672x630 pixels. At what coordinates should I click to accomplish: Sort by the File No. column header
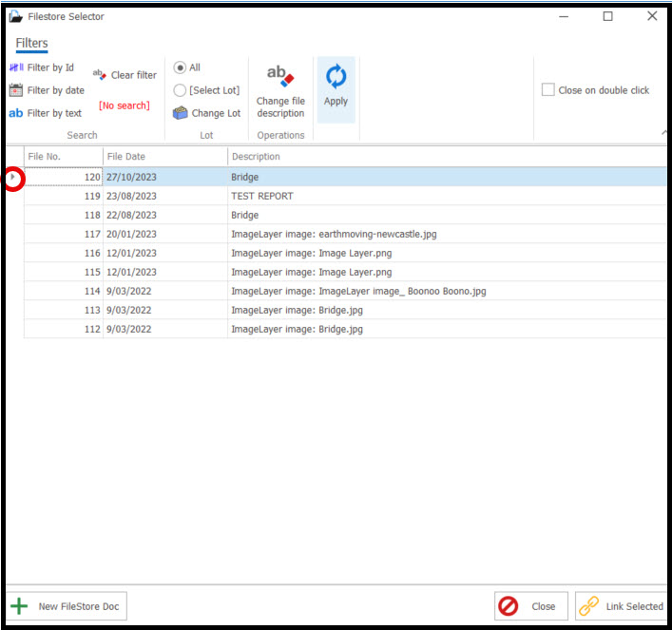[63, 156]
